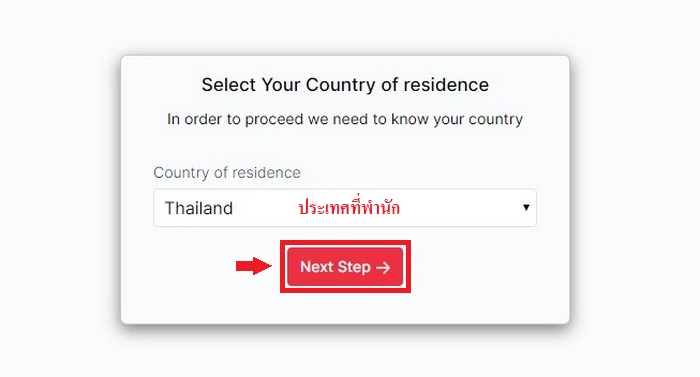Open the Country of residence dropdown
The image size is (700, 377).
point(345,208)
